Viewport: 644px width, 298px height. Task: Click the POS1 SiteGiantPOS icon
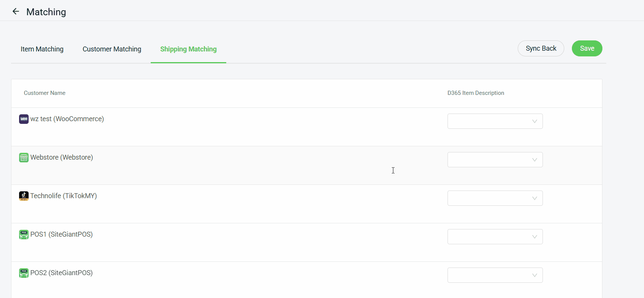click(x=24, y=235)
